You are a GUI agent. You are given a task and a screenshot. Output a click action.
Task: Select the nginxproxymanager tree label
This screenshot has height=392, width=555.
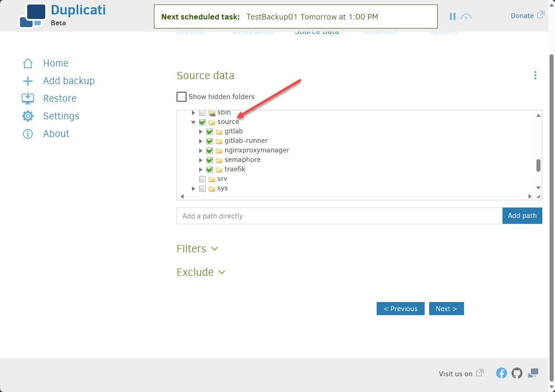click(257, 150)
